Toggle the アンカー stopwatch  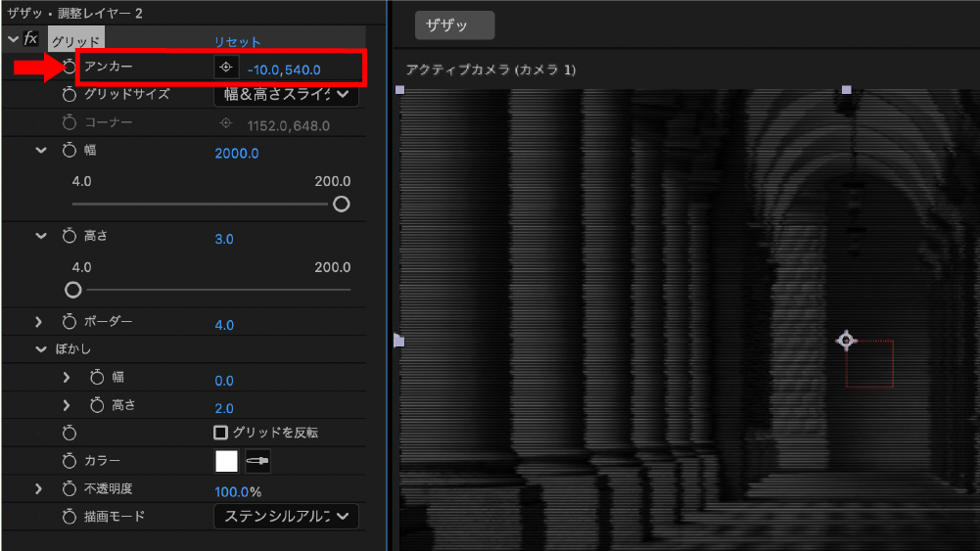(69, 67)
